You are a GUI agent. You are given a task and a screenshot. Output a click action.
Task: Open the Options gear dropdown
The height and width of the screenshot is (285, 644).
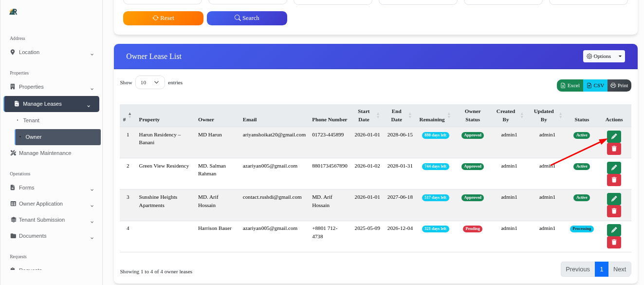click(604, 56)
